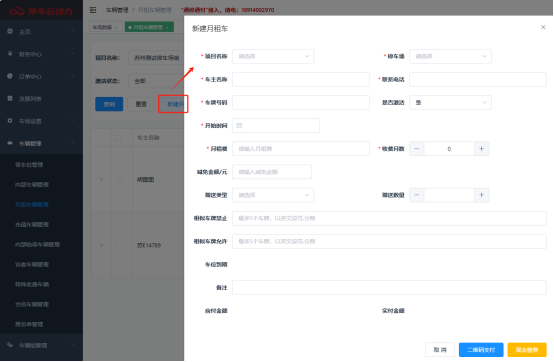
Task: Click plus button of 赠送数量 stepper
Action: (x=481, y=195)
